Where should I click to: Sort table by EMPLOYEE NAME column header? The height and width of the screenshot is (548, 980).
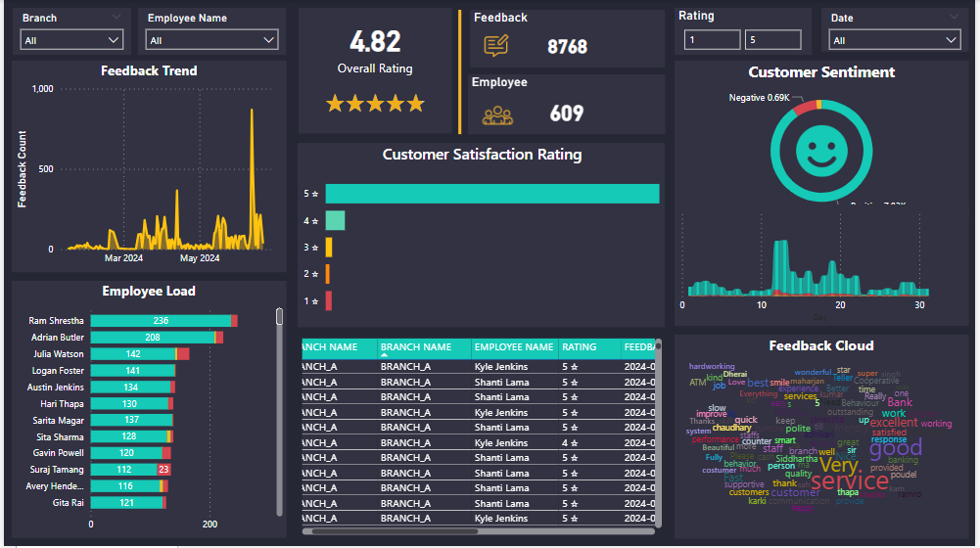514,347
